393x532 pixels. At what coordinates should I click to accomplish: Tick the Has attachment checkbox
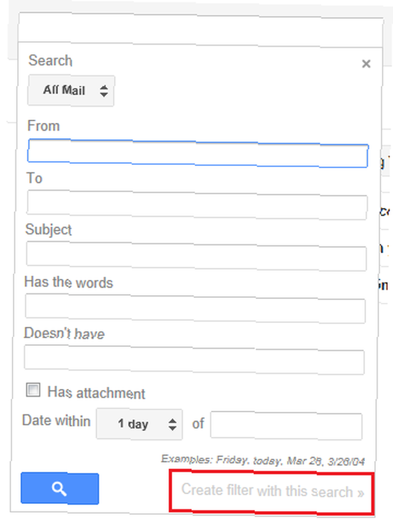tap(33, 389)
